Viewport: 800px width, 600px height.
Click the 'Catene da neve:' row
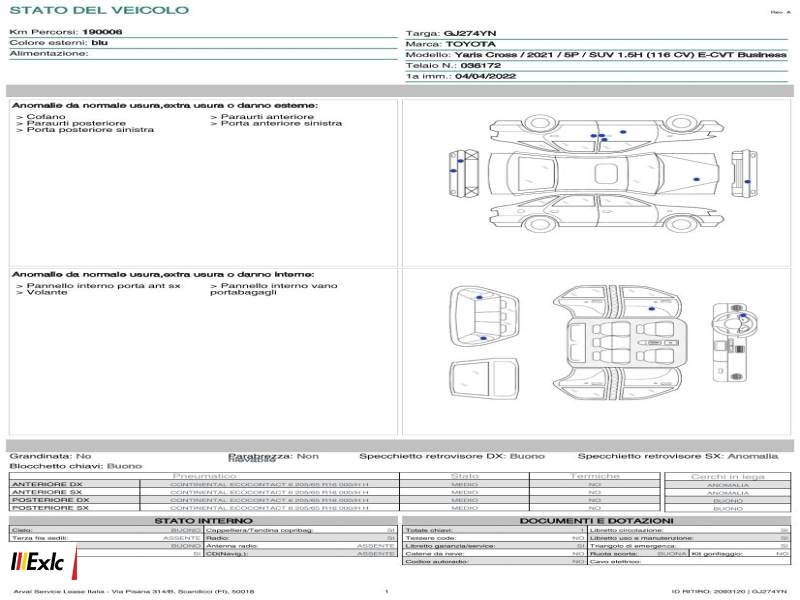[494, 554]
